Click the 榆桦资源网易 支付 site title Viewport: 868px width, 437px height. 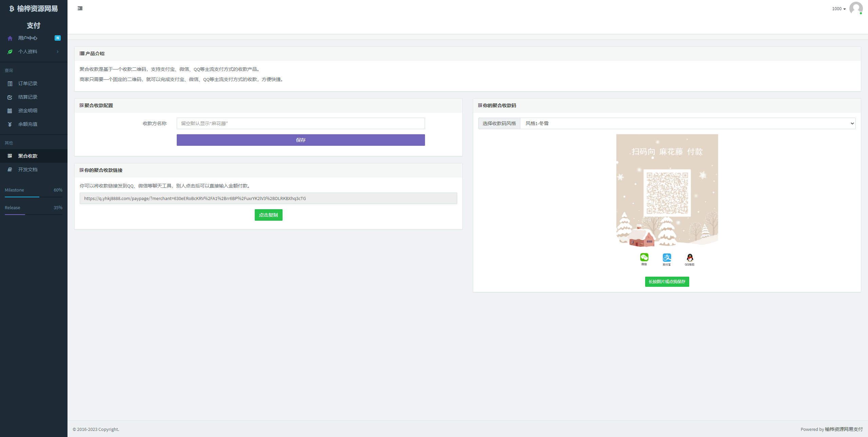(x=34, y=17)
